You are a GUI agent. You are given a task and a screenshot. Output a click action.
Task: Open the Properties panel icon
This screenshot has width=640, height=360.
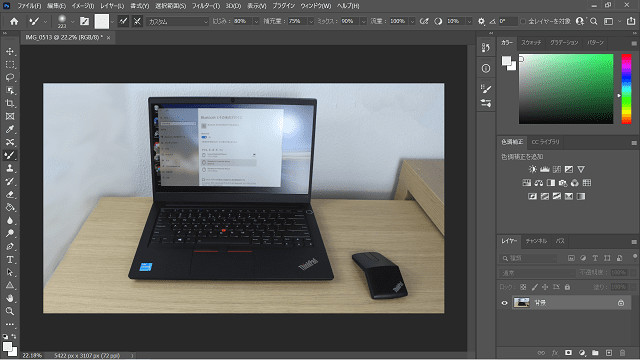[486, 69]
